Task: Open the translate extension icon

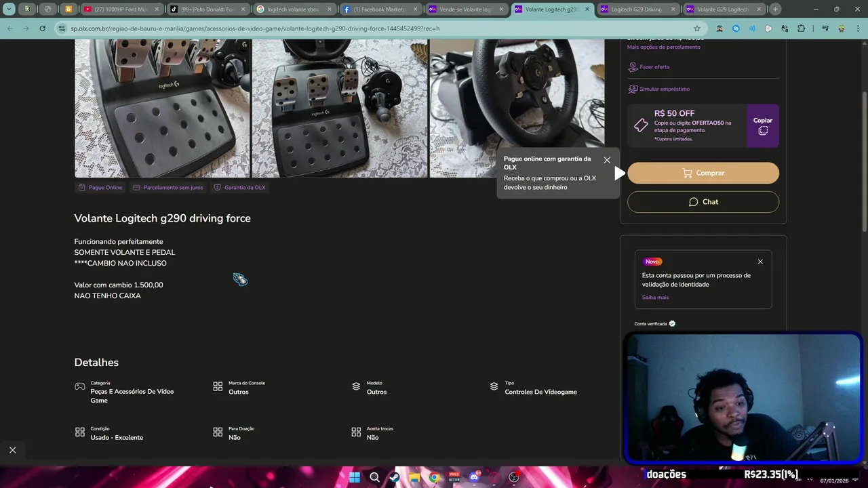Action: (x=785, y=28)
